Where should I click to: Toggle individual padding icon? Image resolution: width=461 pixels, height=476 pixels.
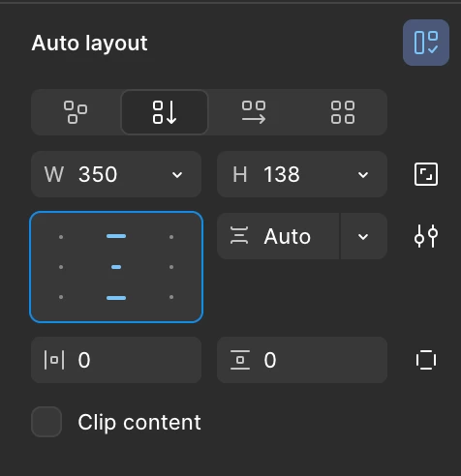[x=426, y=360]
